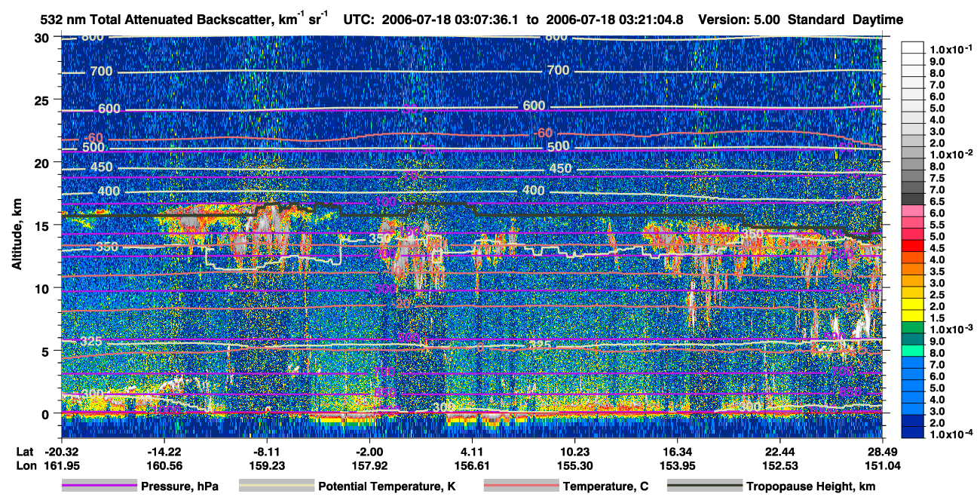
Task: Click altitude axis tick '20'
Action: (43, 162)
